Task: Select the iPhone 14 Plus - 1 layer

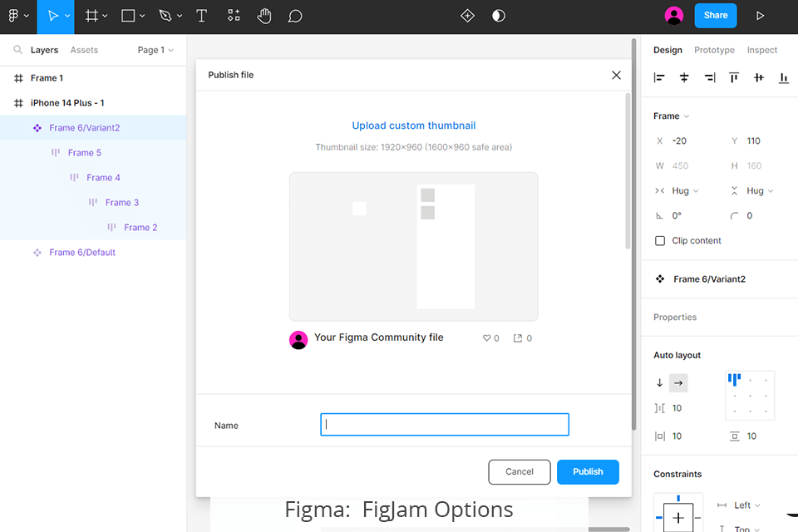Action: pos(93,103)
